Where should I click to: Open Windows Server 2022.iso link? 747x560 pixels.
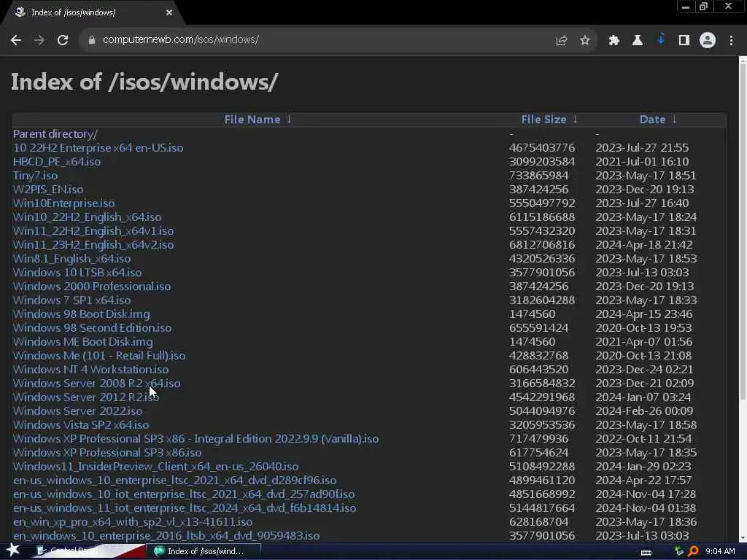pos(77,411)
